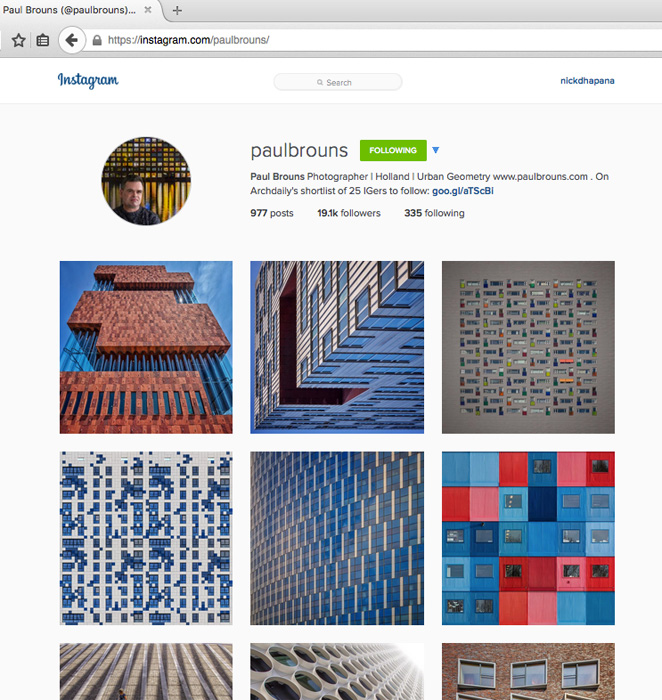Viewport: 662px width, 700px height.
Task: Open the red brick tower photo
Action: tap(146, 347)
